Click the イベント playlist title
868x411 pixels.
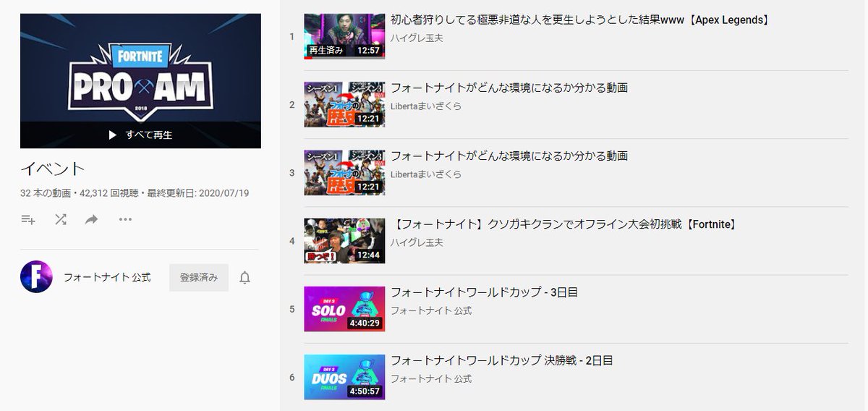pyautogui.click(x=53, y=169)
